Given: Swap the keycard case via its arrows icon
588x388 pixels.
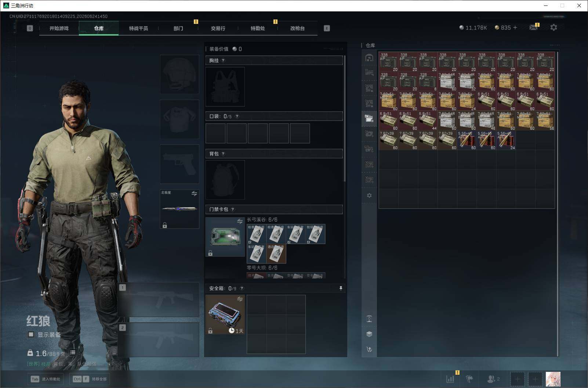Looking at the screenshot, I should tap(240, 221).
